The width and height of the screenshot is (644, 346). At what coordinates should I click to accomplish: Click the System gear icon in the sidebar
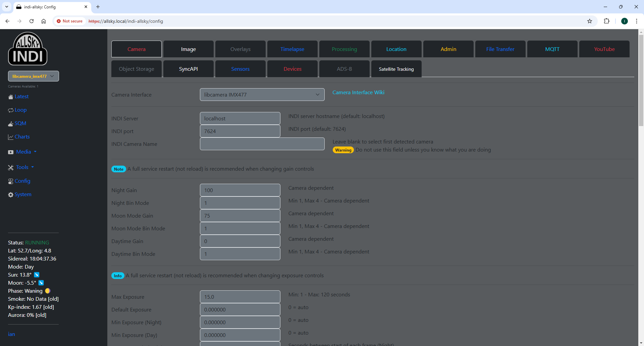pos(11,194)
